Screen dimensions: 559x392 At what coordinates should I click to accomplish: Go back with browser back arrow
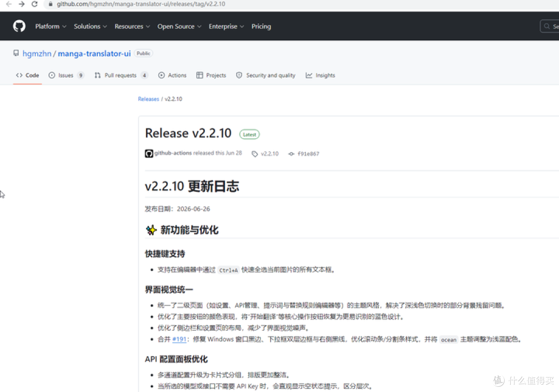pyautogui.click(x=9, y=4)
